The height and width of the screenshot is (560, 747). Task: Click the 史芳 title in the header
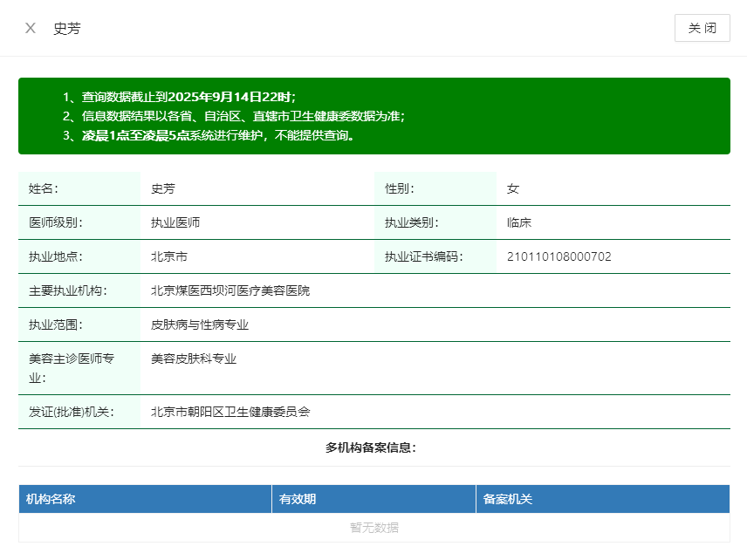[x=67, y=28]
